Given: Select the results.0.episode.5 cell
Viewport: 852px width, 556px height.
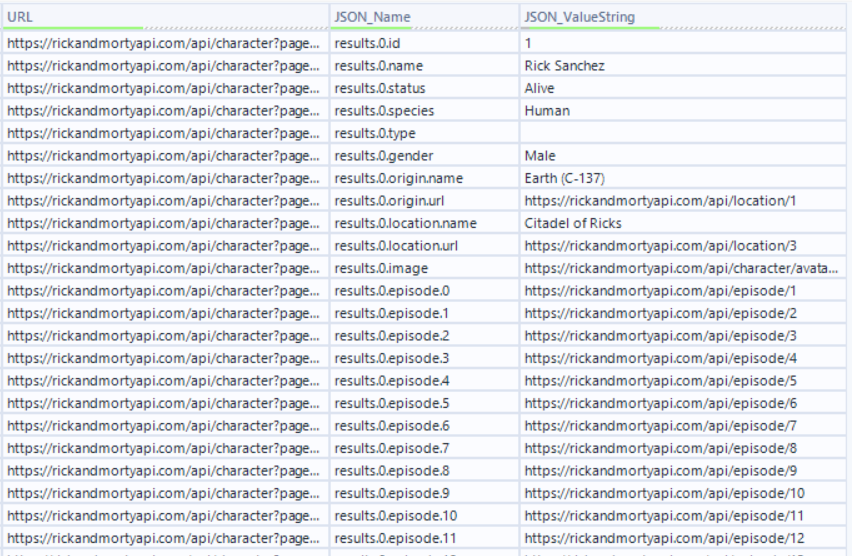Looking at the screenshot, I should (424, 404).
